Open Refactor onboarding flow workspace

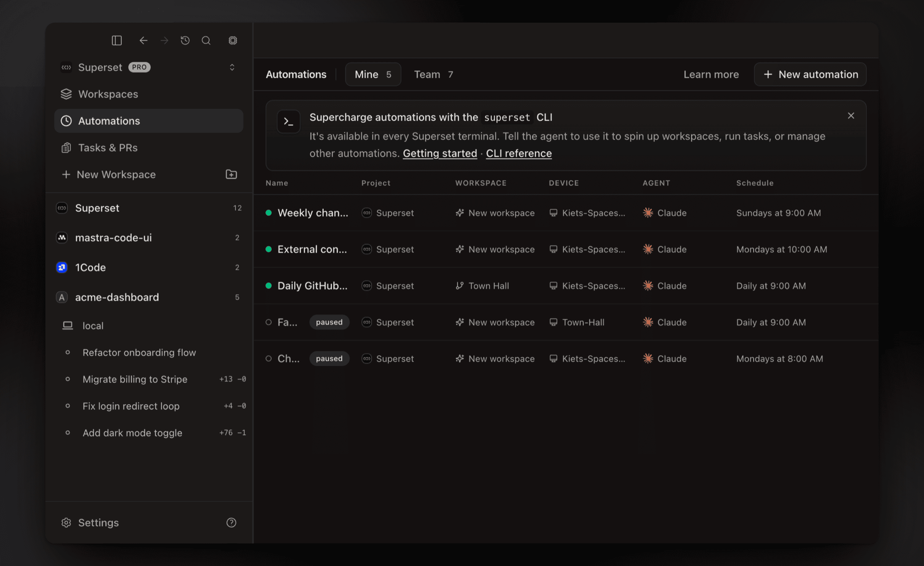point(149,353)
